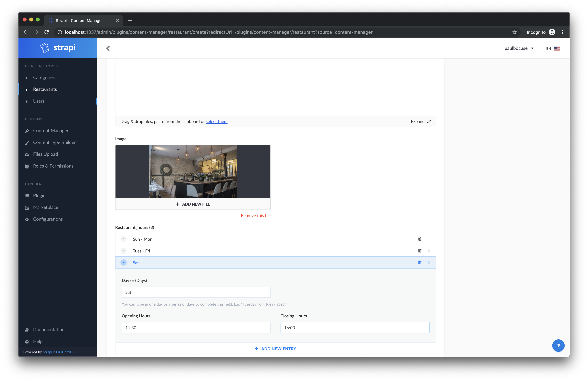Open the EN language selector

[553, 48]
